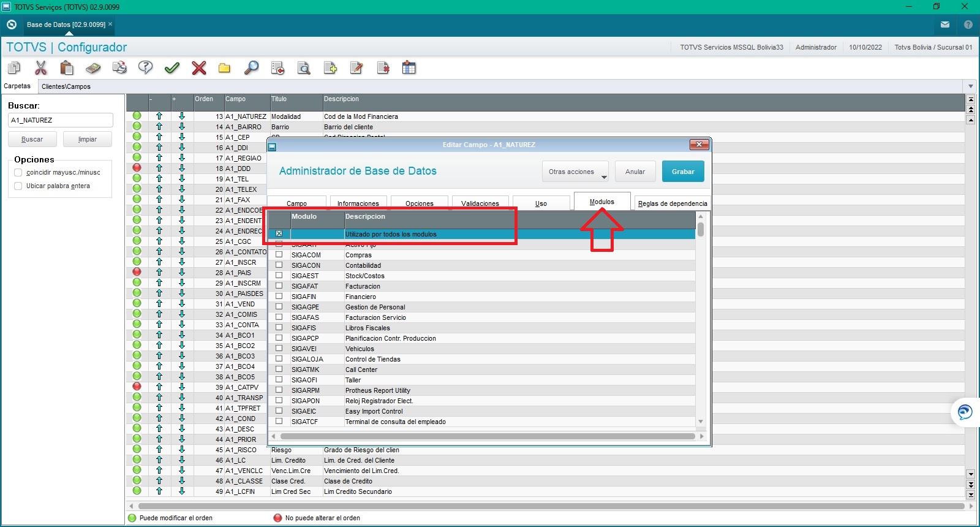The height and width of the screenshot is (527, 980).
Task: Click the Grabar button
Action: [x=683, y=172]
